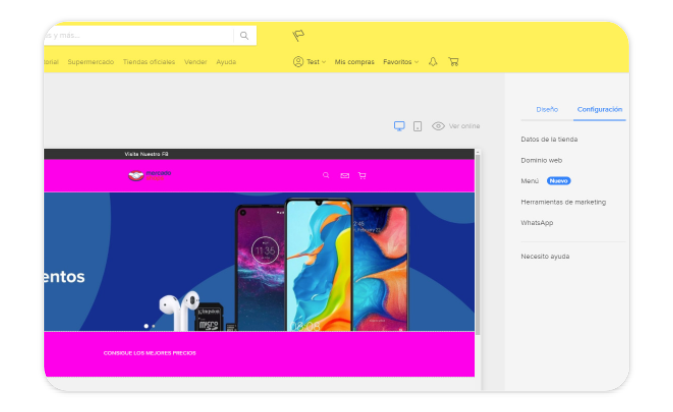The image size is (673, 412).
Task: Click the eye icon next to Ver online
Action: coord(438,126)
